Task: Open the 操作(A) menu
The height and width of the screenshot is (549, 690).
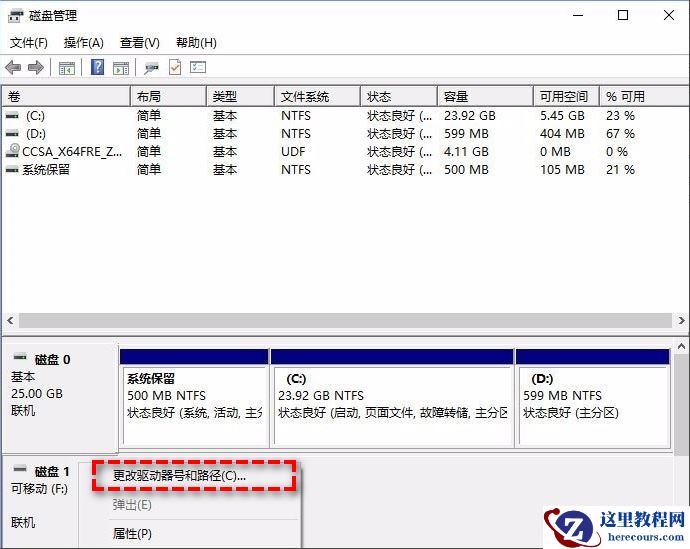Action: (84, 43)
